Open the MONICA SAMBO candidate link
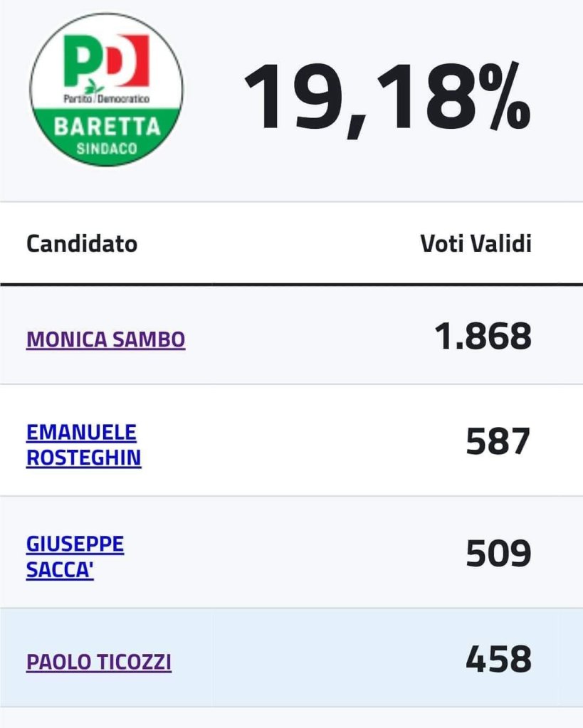Screen dimensions: 583x728 pos(106,339)
